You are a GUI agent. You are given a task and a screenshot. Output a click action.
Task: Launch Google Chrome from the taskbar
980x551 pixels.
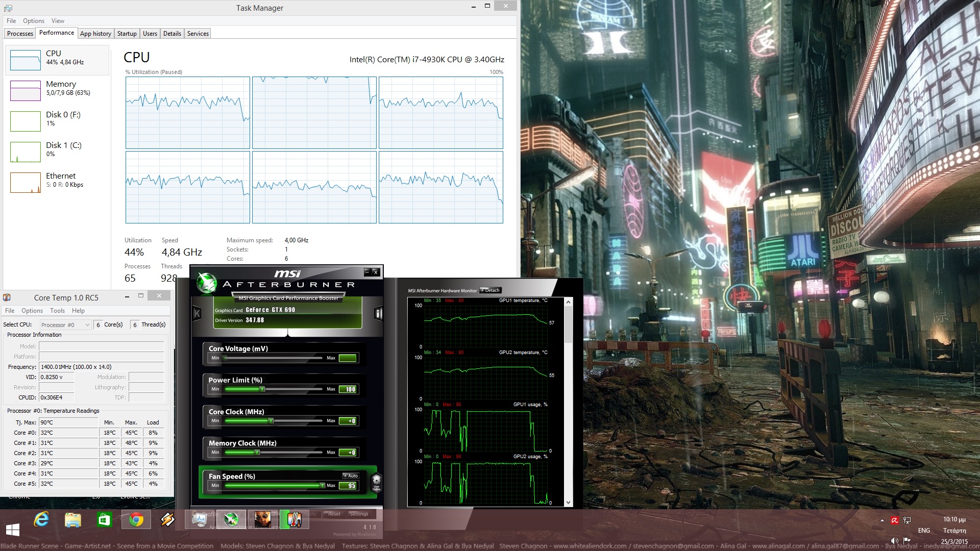coord(136,519)
